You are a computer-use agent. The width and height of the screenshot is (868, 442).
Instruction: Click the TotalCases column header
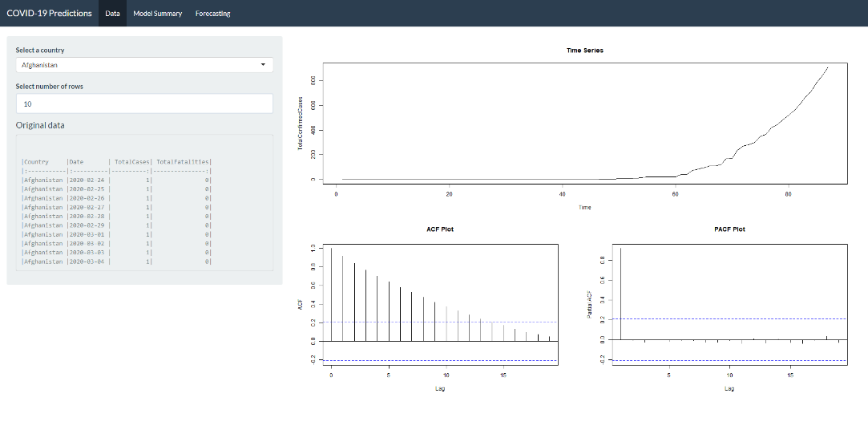tap(131, 162)
